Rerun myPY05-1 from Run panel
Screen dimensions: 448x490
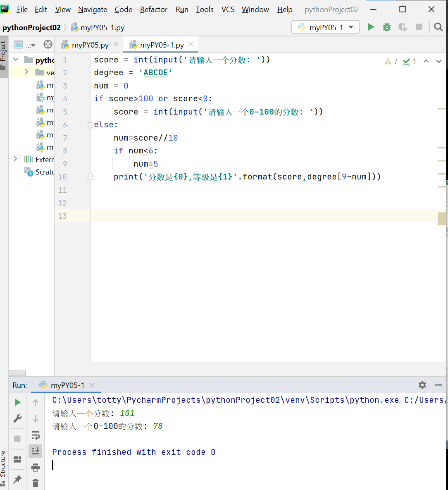point(18,402)
